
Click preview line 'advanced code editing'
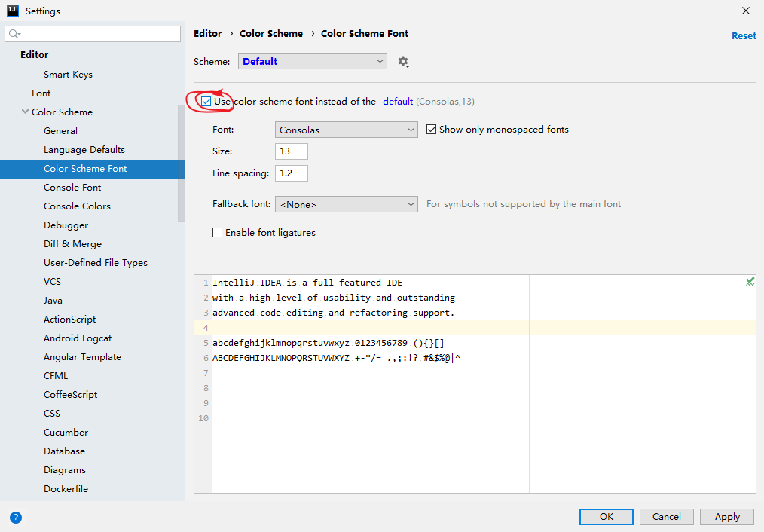coord(333,313)
